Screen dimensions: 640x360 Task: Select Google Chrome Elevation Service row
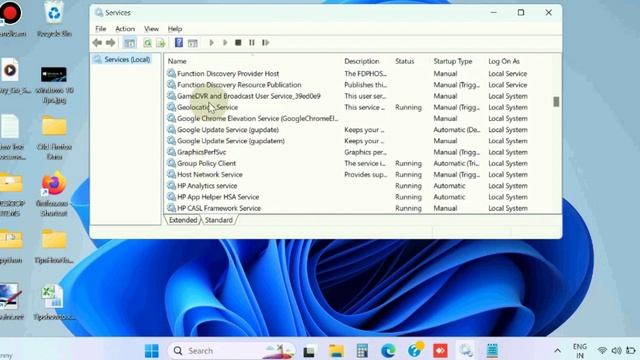pyautogui.click(x=348, y=119)
